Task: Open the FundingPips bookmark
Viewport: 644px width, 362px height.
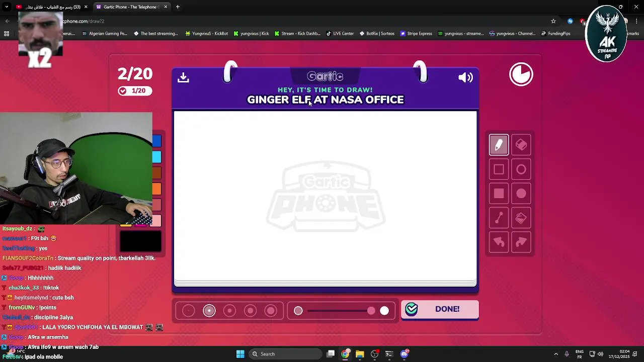Action: [x=555, y=34]
